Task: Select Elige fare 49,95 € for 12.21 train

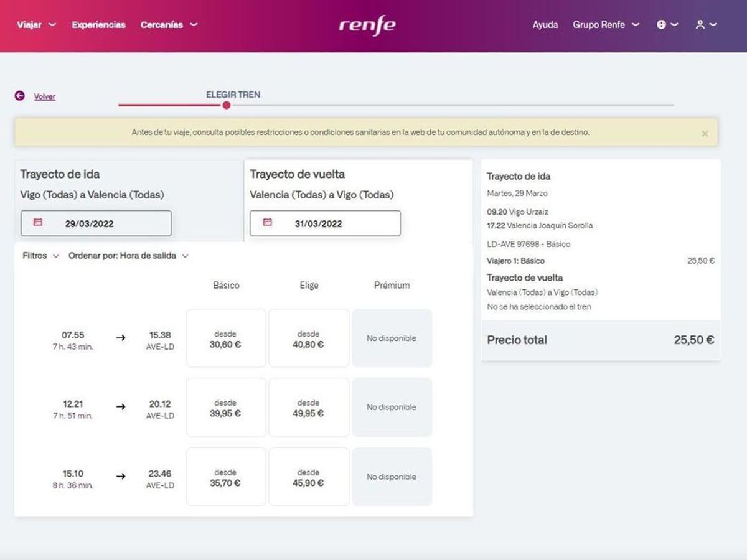Action: click(x=309, y=407)
